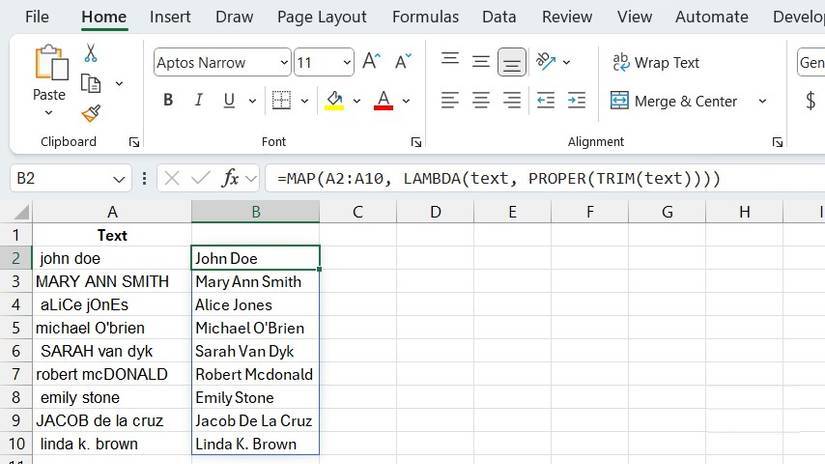Expand the Insert Function fx dropdown arrow
Image resolution: width=825 pixels, height=464 pixels.
pyautogui.click(x=251, y=179)
